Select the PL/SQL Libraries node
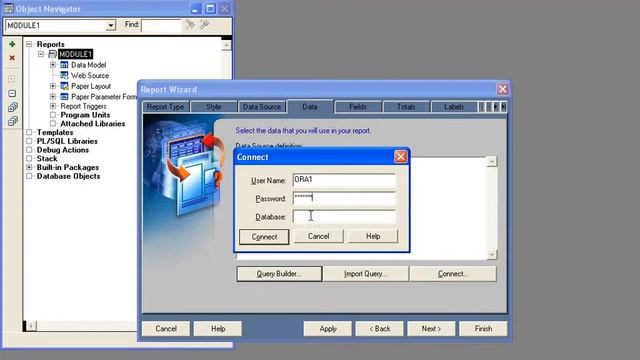Viewport: 640px width, 360px height. 67,141
